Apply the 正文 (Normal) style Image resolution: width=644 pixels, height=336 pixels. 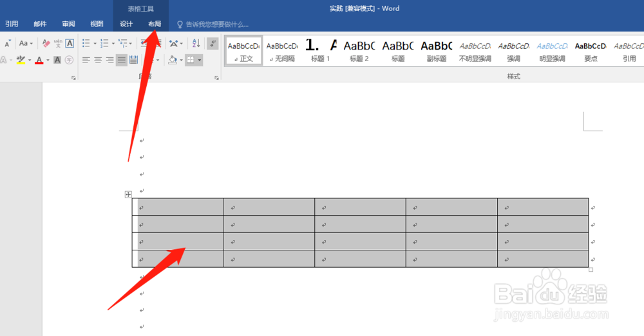[243, 51]
